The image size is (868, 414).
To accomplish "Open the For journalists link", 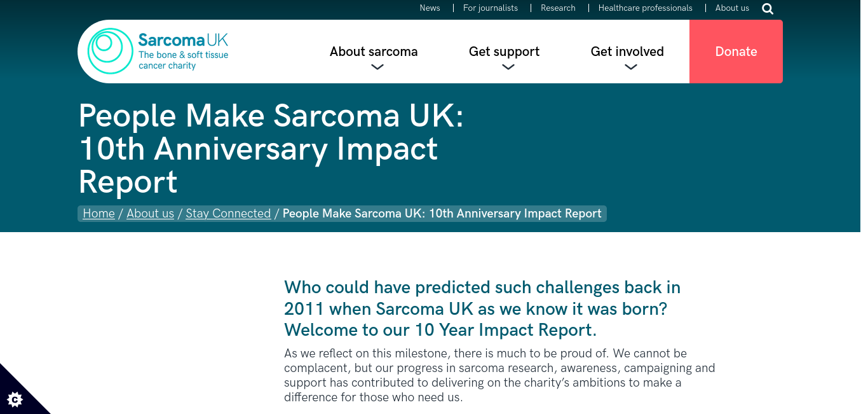I will point(491,8).
